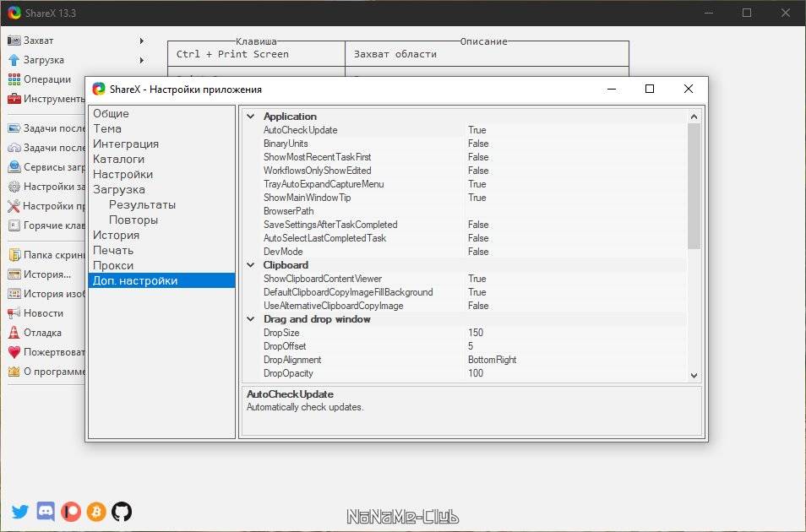This screenshot has width=806, height=532.
Task: Open the Загрузка settings tab in dialog
Action: [x=162, y=190]
